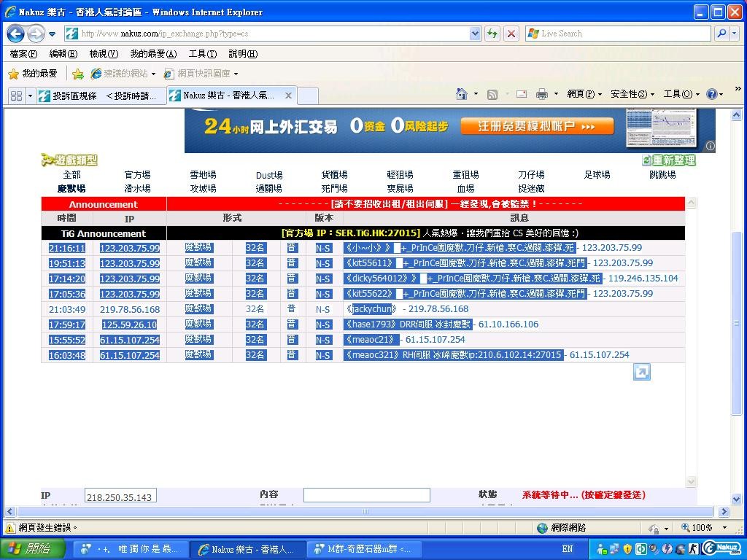Select the Dust場 game category link
Viewport: 747px width, 560px height.
pos(268,175)
